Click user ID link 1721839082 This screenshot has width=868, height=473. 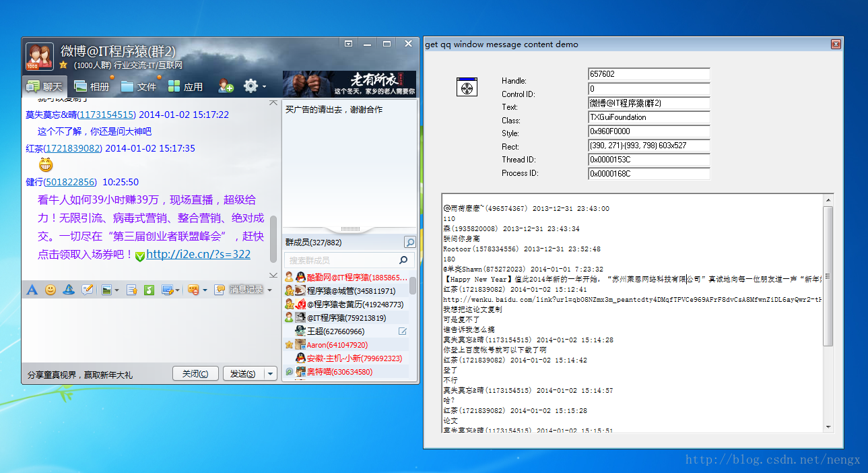(x=73, y=148)
